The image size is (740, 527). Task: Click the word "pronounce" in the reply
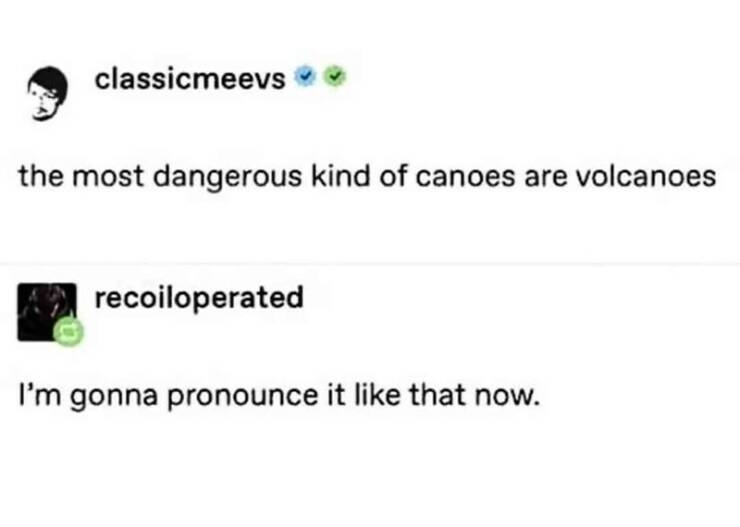tap(220, 399)
